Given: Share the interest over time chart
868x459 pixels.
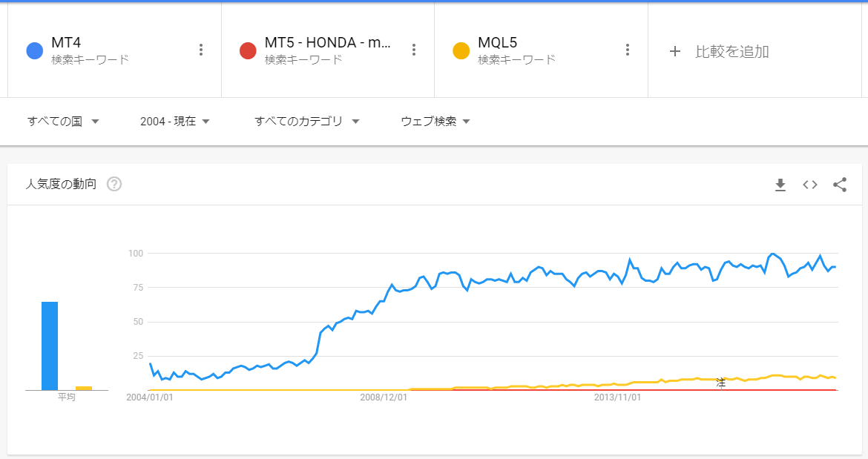Looking at the screenshot, I should (840, 185).
